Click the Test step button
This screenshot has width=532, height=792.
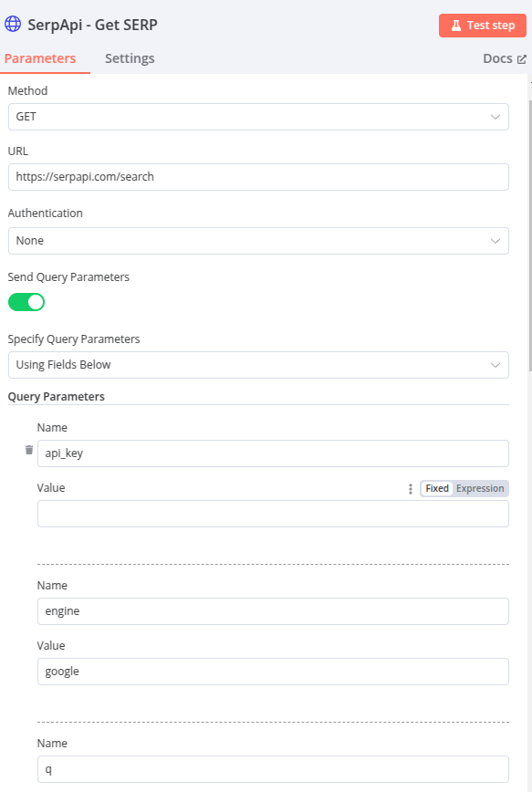click(483, 26)
